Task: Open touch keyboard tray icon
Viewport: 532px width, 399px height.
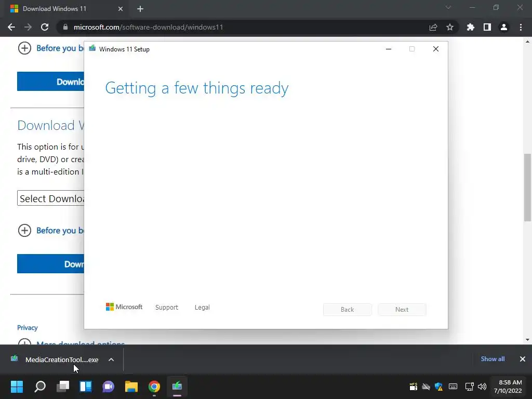Action: click(x=453, y=387)
